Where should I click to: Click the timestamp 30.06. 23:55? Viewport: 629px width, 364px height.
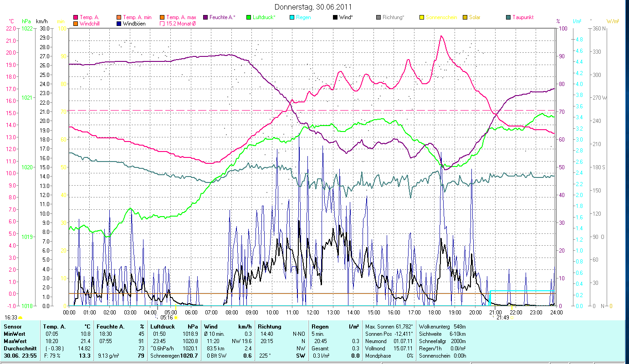click(21, 356)
